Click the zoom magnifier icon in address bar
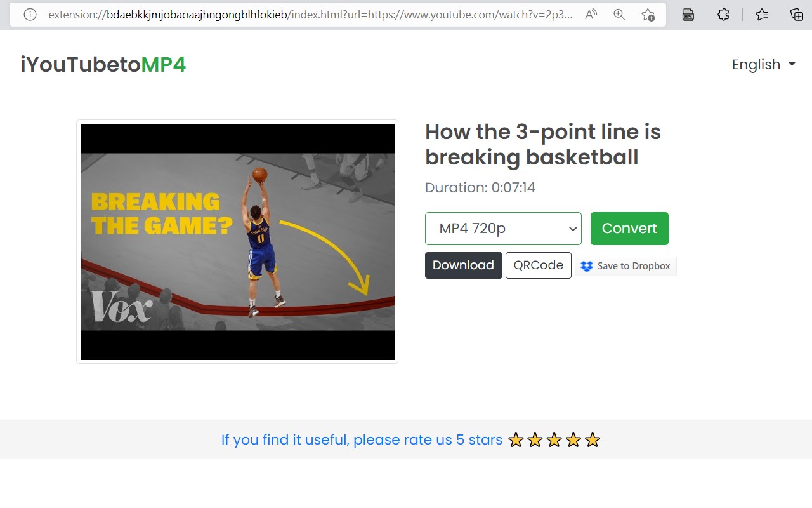The width and height of the screenshot is (812, 508). coord(619,15)
